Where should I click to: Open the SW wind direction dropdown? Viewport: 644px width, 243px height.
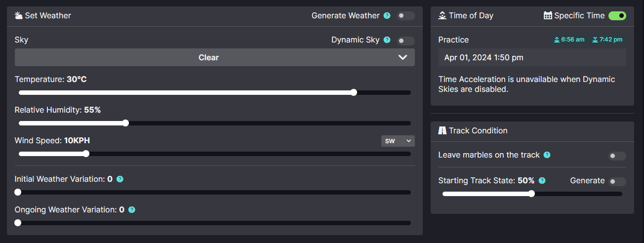(x=398, y=141)
